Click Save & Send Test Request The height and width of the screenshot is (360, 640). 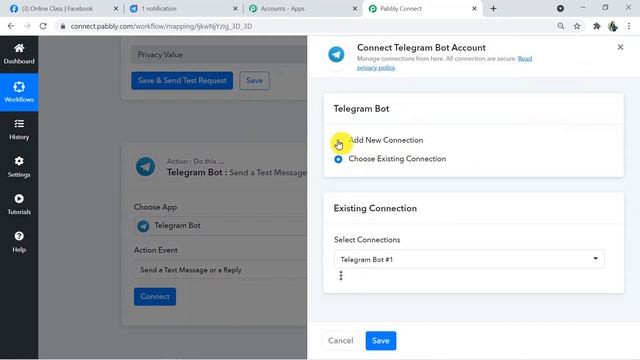click(182, 80)
